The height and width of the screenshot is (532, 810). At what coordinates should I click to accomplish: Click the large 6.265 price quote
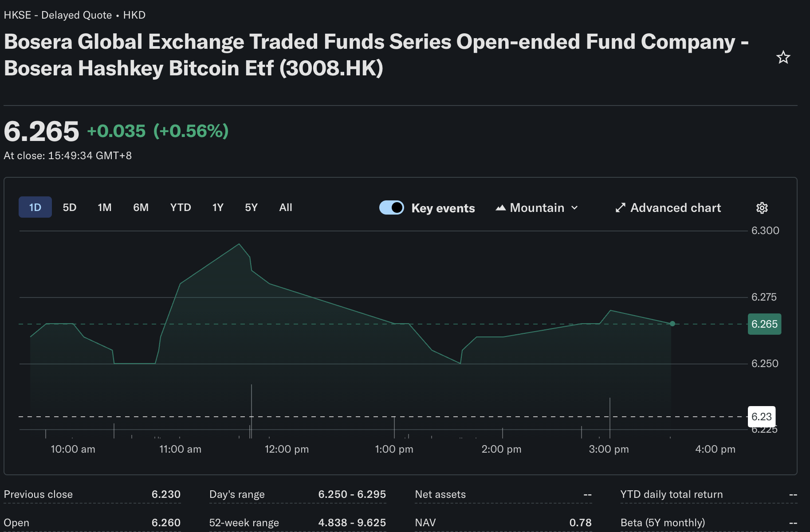click(x=41, y=132)
